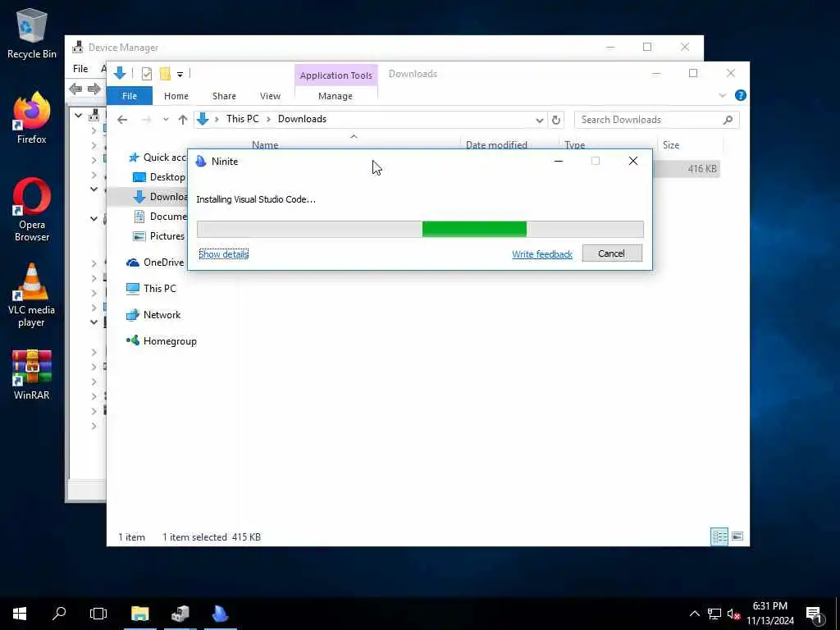Open the Share ribbon tab
This screenshot has height=630, width=840.
(224, 96)
